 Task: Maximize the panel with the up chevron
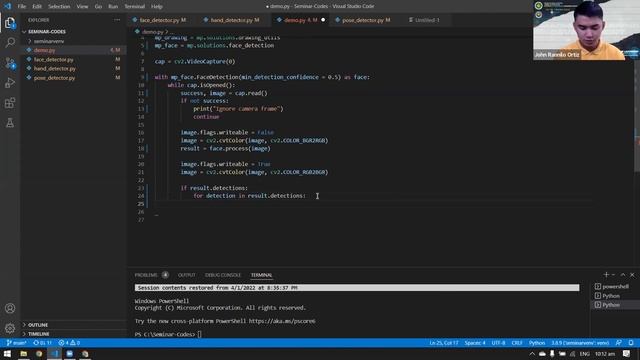(623, 275)
